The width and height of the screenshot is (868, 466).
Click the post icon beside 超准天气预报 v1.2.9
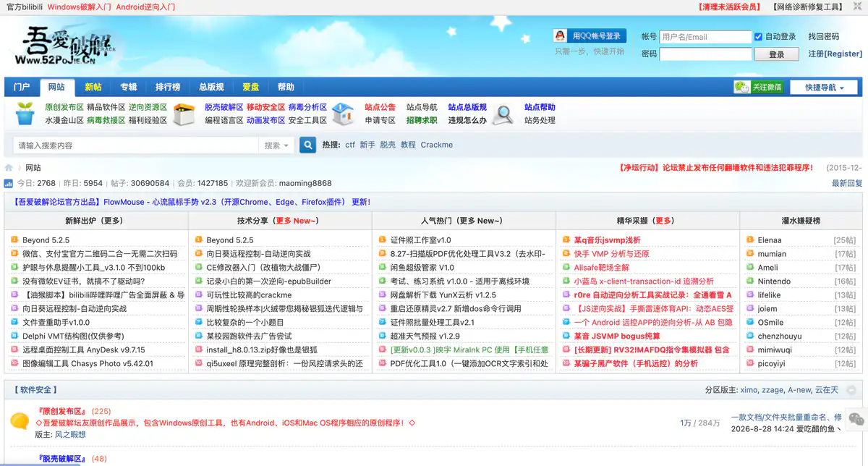[x=383, y=336]
